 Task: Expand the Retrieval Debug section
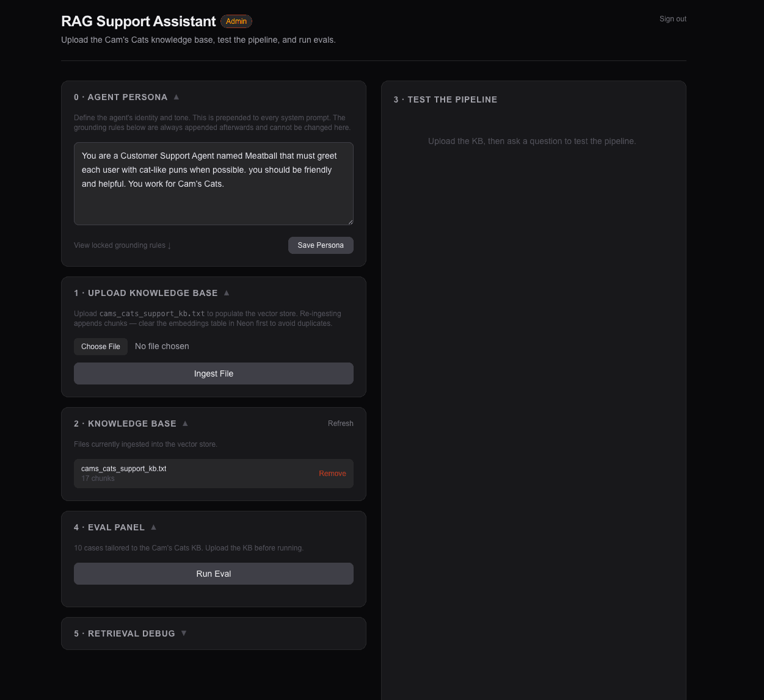click(184, 633)
